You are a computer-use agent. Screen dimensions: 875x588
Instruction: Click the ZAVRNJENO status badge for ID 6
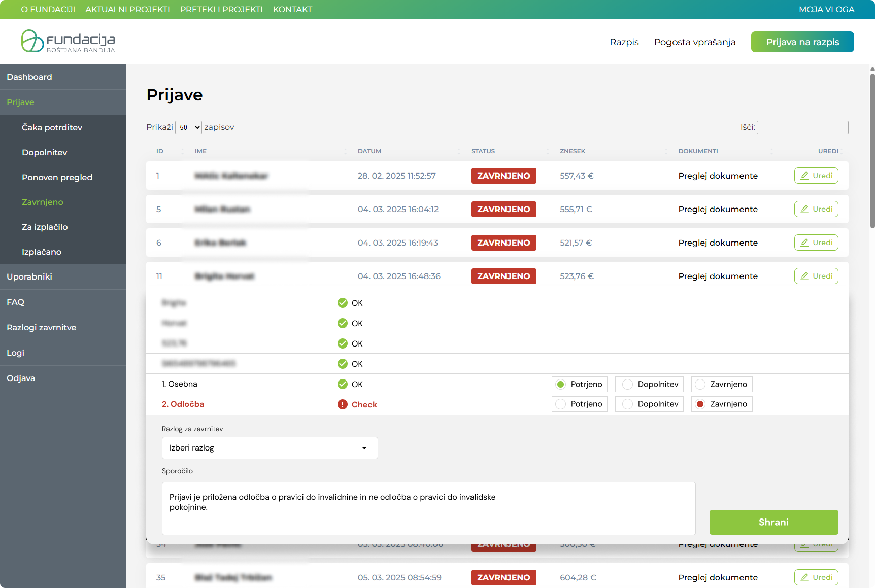point(503,243)
